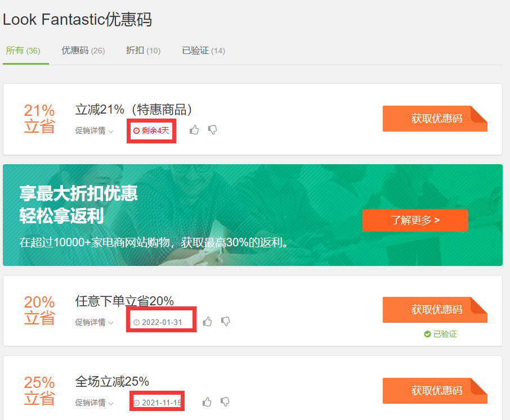
Task: Thumbs down the sitewide 25% off coupon
Action: (x=225, y=402)
